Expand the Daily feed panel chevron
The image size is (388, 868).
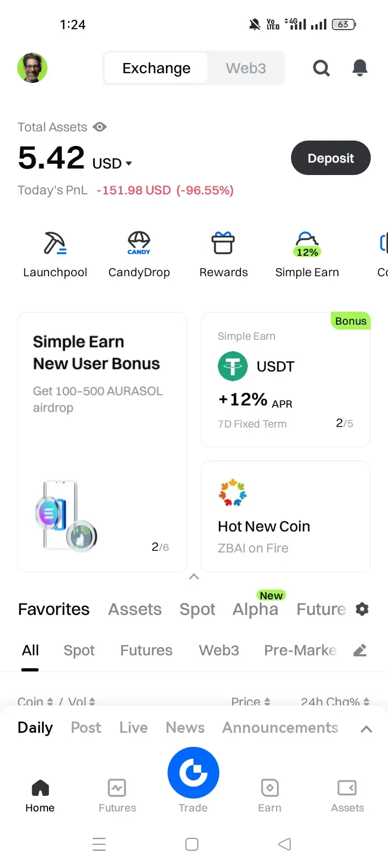coord(366,729)
